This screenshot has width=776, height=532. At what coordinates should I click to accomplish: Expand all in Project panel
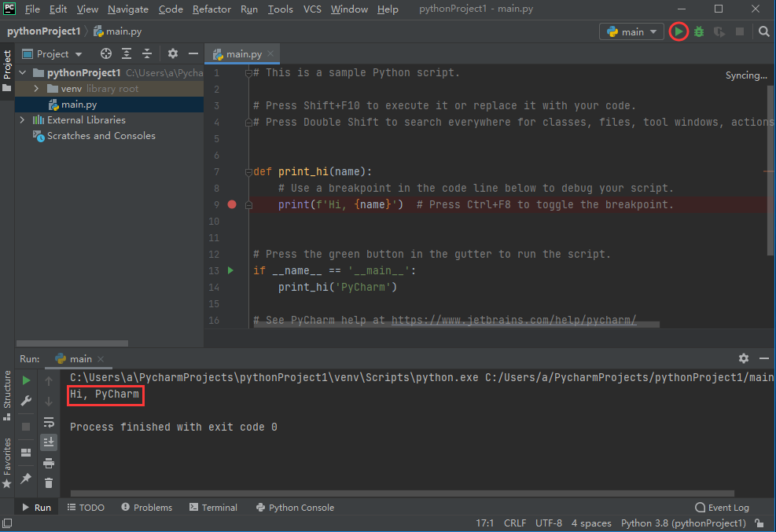click(x=127, y=53)
